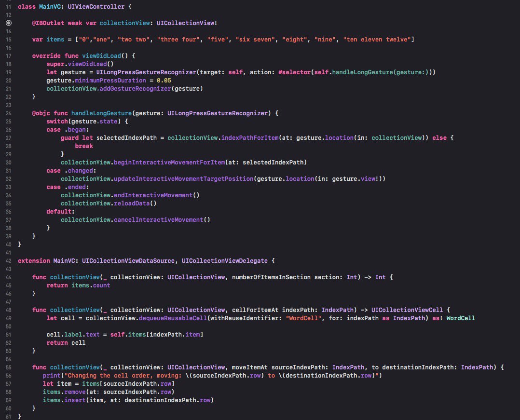Click the string "three four" in items array
The width and height of the screenshot is (520, 420).
(178, 40)
